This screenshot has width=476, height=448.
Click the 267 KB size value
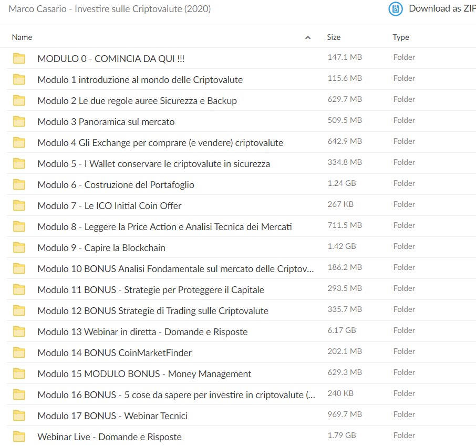(x=340, y=204)
